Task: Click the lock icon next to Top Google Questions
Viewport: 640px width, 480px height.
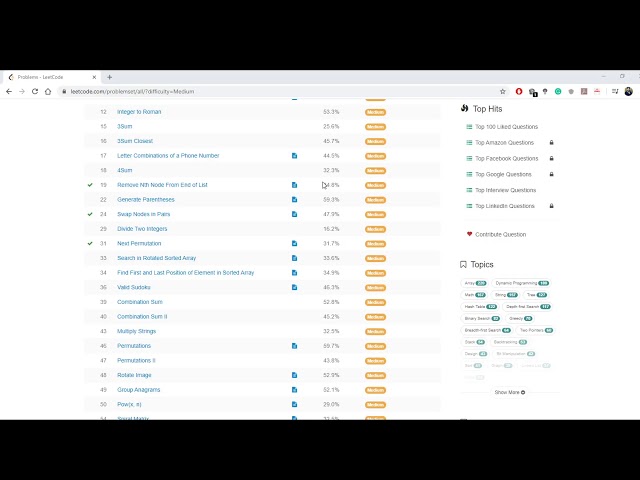Action: click(x=551, y=174)
